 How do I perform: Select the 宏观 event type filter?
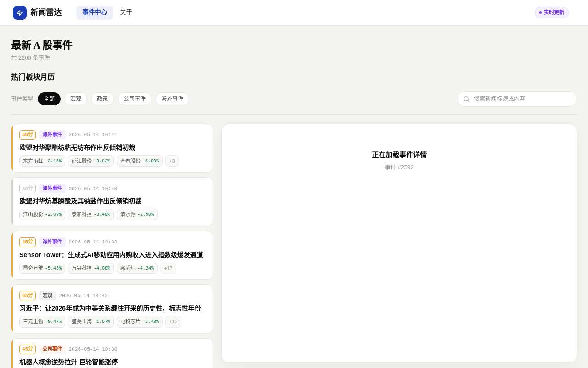[x=76, y=99]
